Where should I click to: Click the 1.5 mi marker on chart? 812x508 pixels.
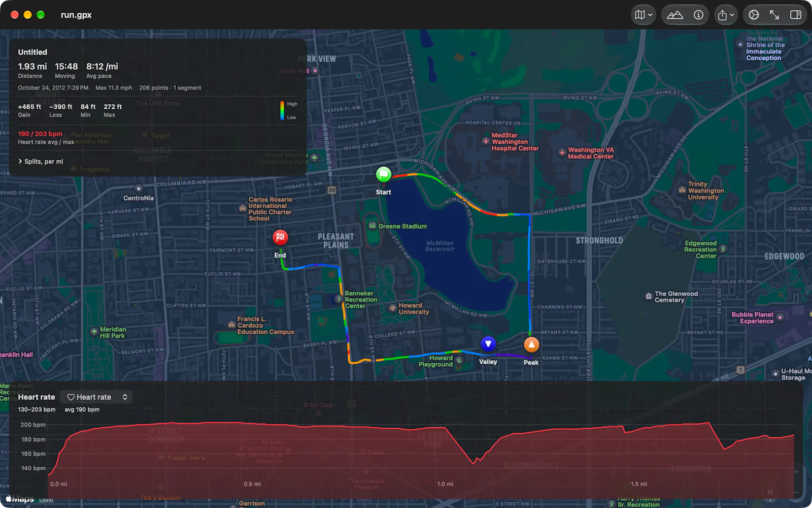639,484
